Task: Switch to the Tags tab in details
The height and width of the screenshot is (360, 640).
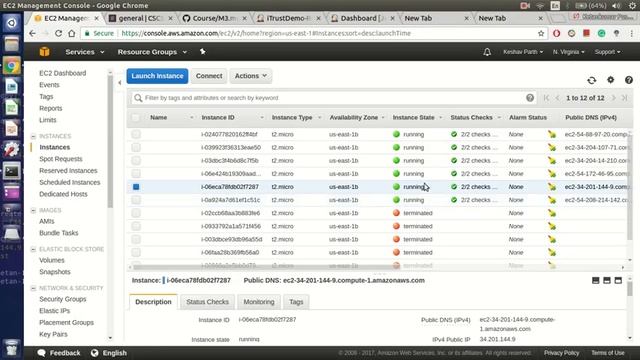Action: click(296, 302)
